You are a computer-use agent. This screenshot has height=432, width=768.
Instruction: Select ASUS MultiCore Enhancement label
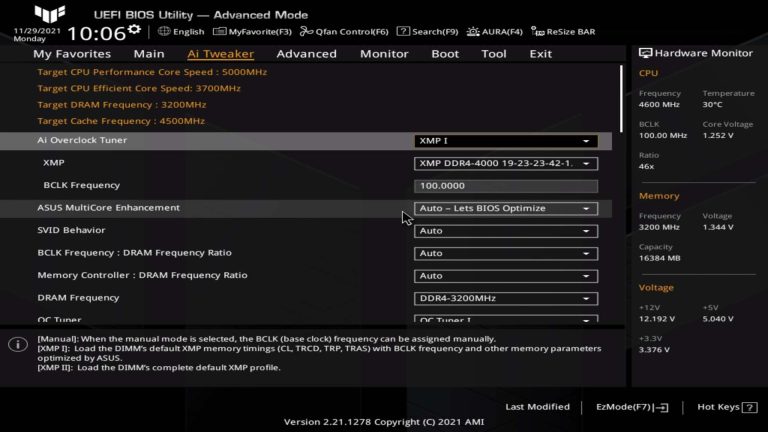click(x=108, y=208)
